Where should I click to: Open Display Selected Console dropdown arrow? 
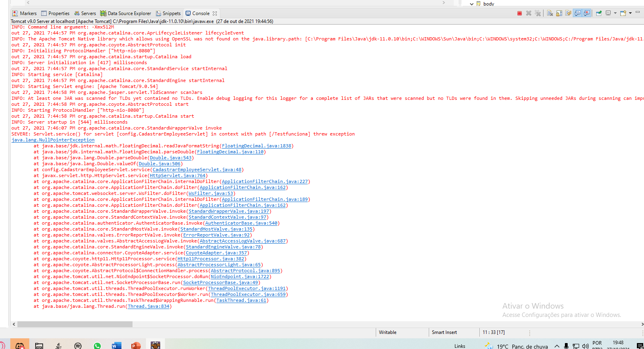tap(615, 13)
